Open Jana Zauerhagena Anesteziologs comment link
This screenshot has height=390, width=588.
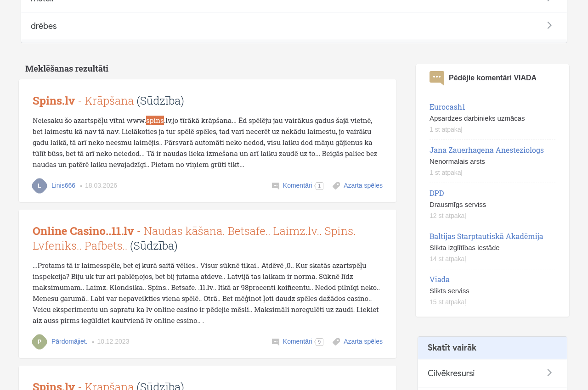pos(486,150)
